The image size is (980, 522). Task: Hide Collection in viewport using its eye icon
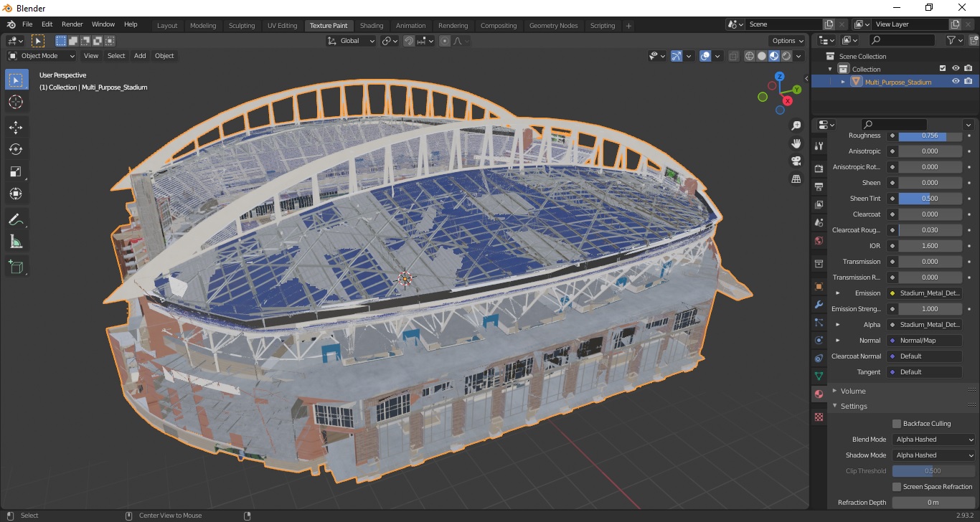coord(956,69)
